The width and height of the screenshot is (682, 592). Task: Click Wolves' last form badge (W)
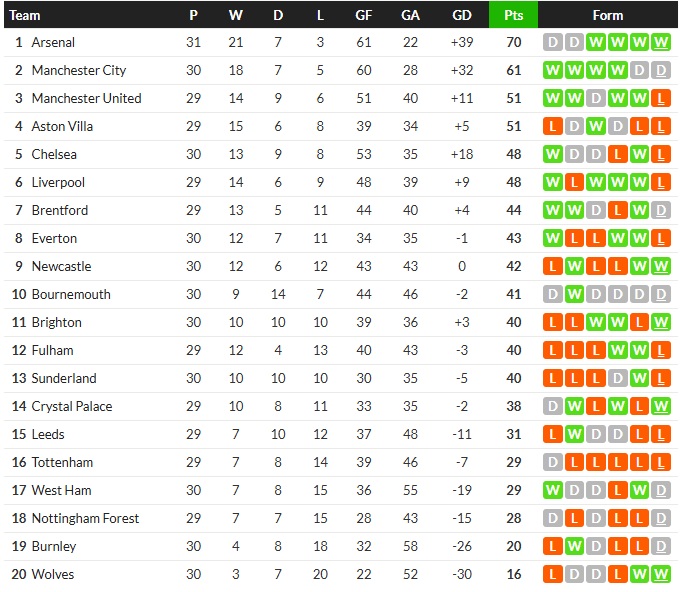(x=662, y=574)
